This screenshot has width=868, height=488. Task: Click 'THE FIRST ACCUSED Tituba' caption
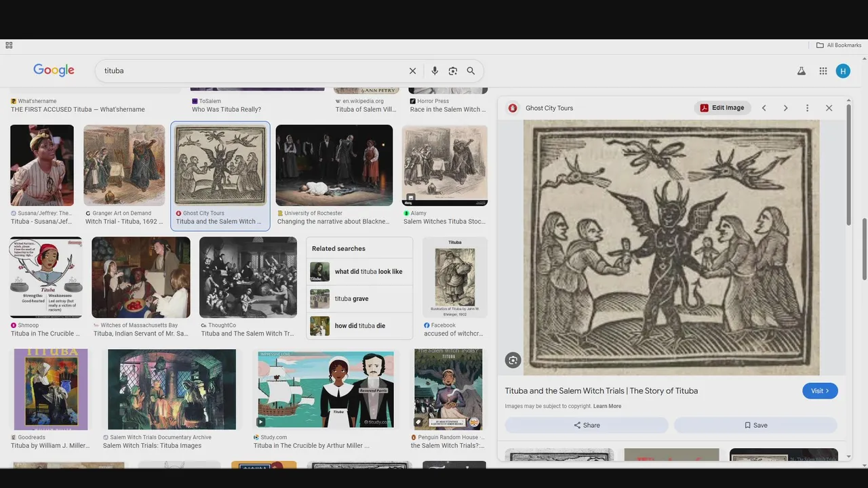coord(78,109)
